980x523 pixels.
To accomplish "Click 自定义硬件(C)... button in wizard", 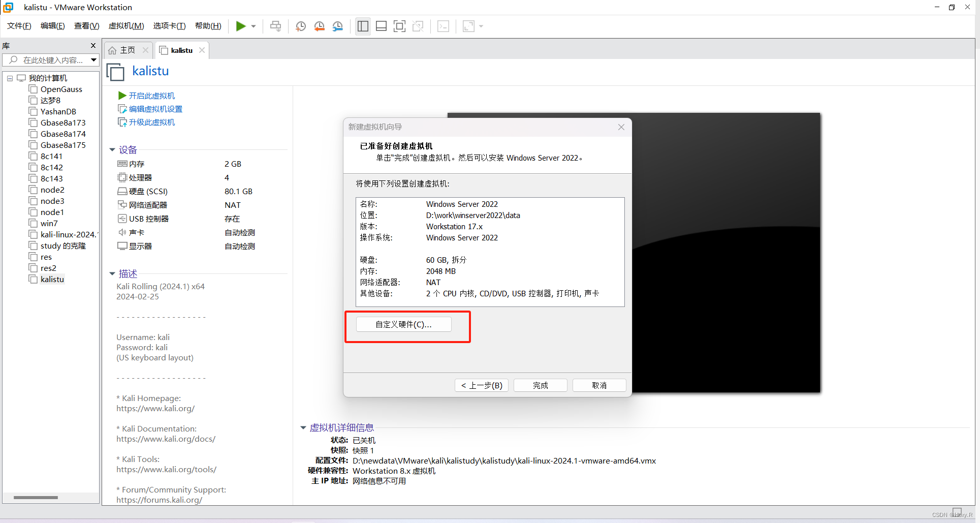I will 404,324.
